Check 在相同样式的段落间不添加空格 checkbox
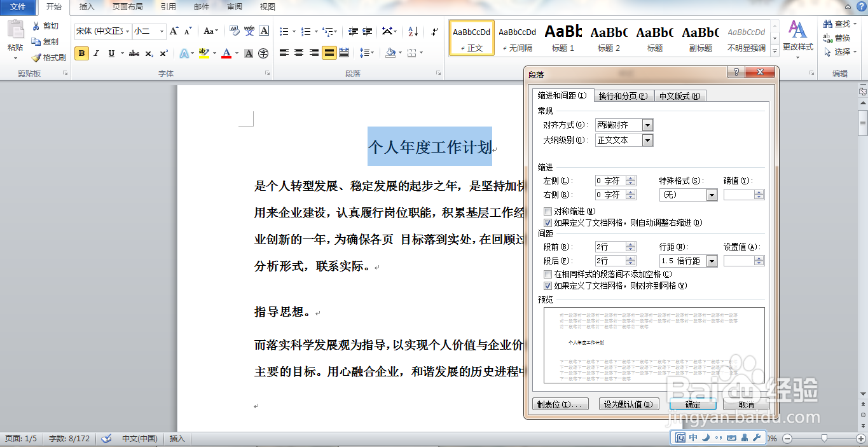The width and height of the screenshot is (868, 447). [548, 275]
